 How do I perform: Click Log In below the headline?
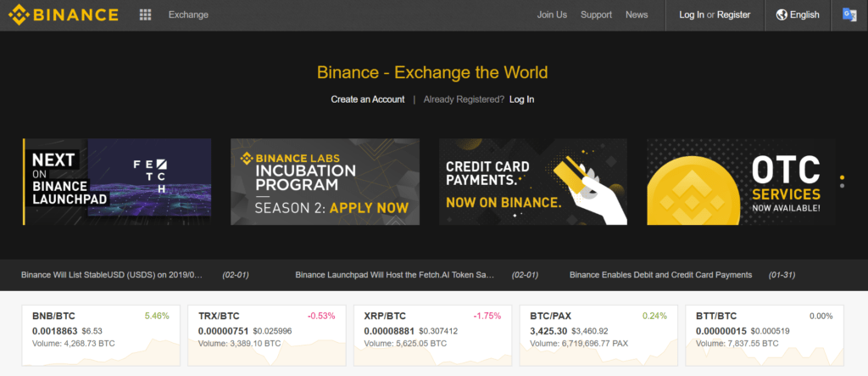click(x=521, y=99)
